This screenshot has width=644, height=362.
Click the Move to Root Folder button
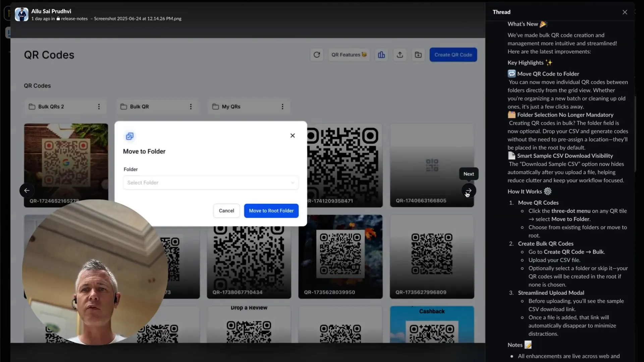coord(271,210)
